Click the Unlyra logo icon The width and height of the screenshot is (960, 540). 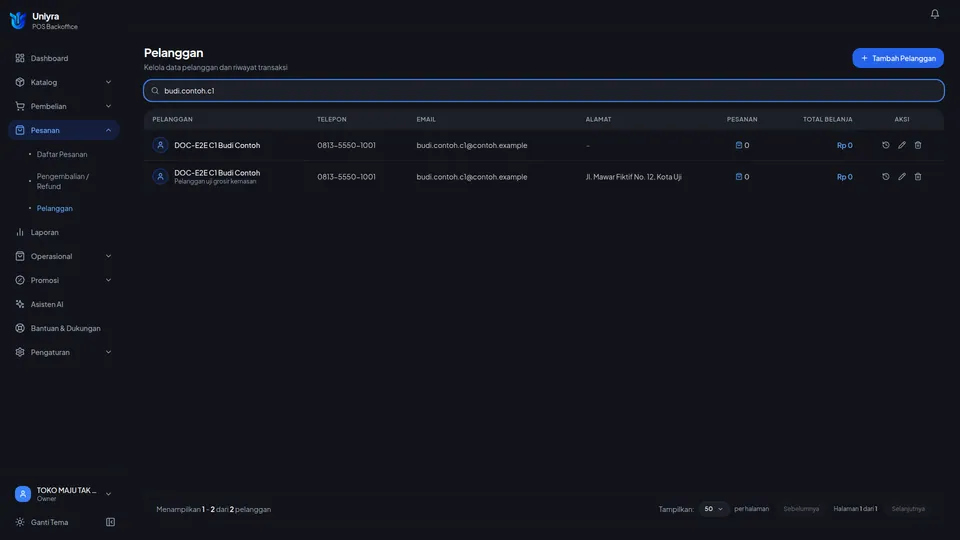click(18, 20)
